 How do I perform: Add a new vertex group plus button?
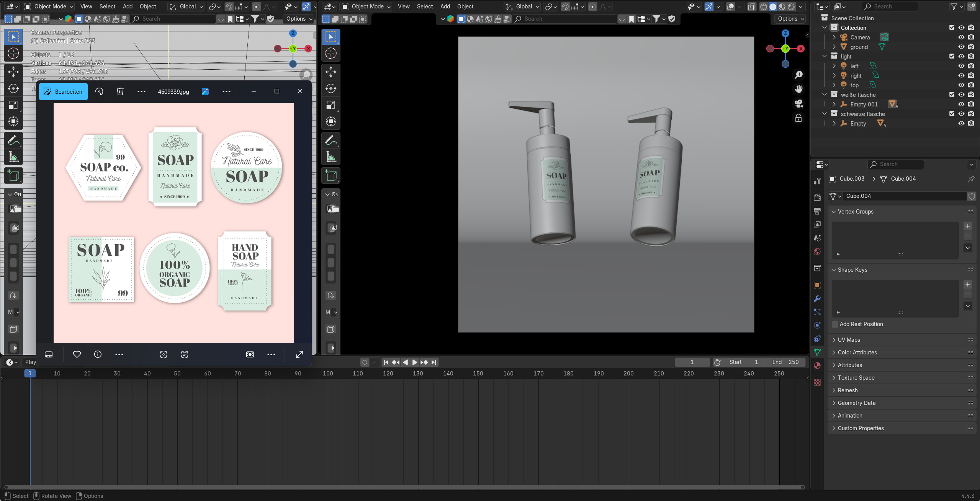coord(968,226)
